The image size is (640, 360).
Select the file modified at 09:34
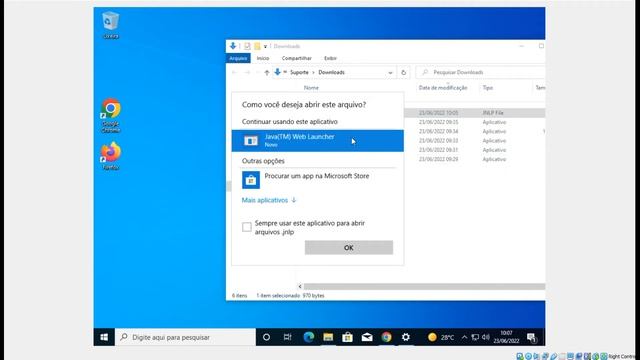(474, 131)
